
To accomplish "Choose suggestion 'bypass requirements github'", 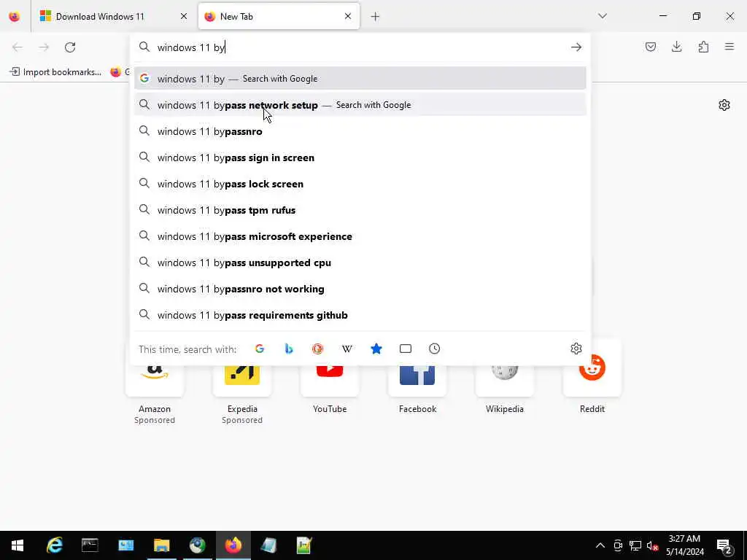I will coord(360,315).
